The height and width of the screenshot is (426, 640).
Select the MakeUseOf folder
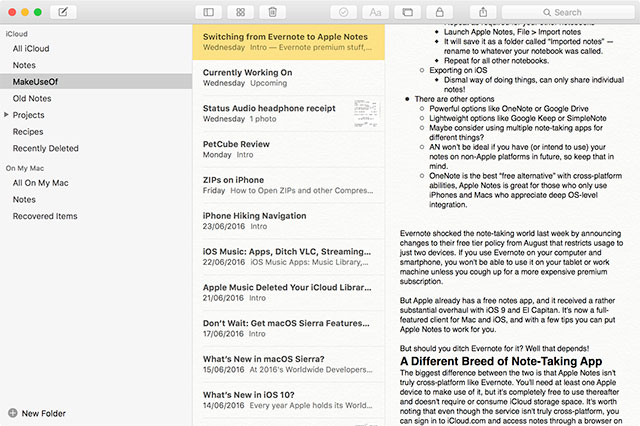click(x=35, y=81)
